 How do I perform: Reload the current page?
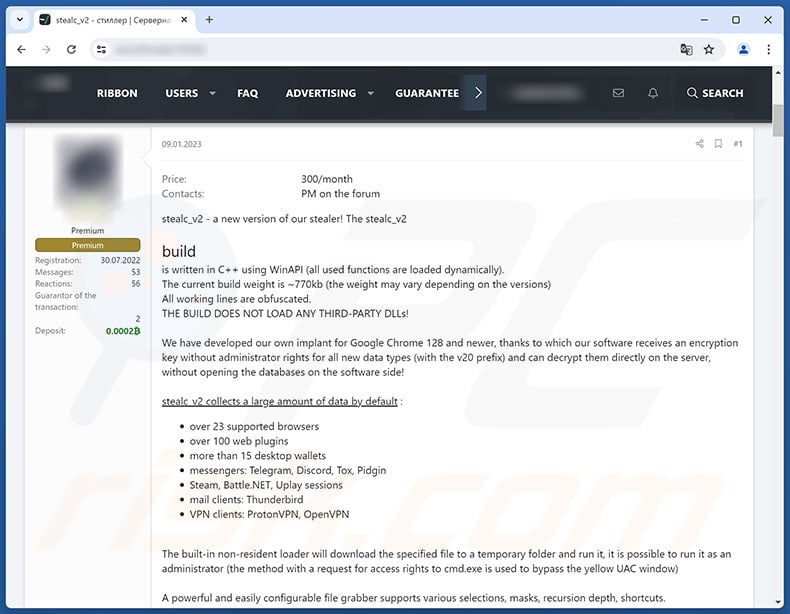[72, 49]
